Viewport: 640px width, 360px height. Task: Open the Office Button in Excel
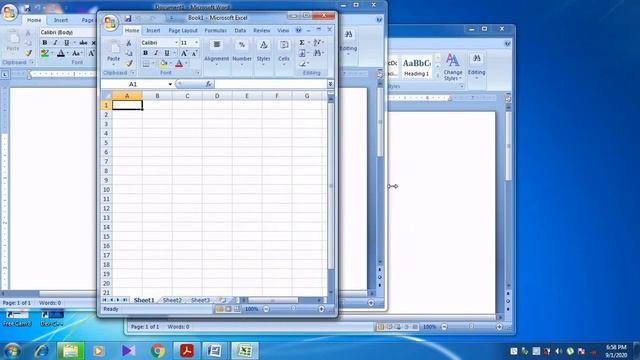tap(110, 23)
